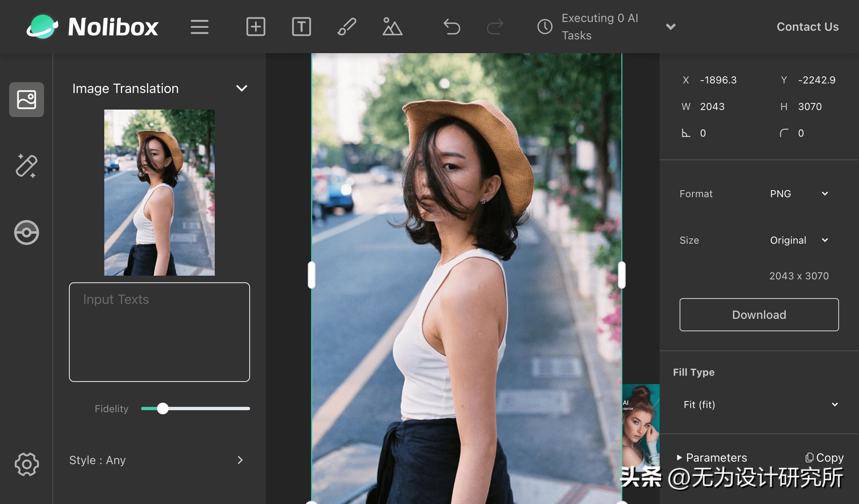Open the Format PNG dropdown

pos(799,194)
